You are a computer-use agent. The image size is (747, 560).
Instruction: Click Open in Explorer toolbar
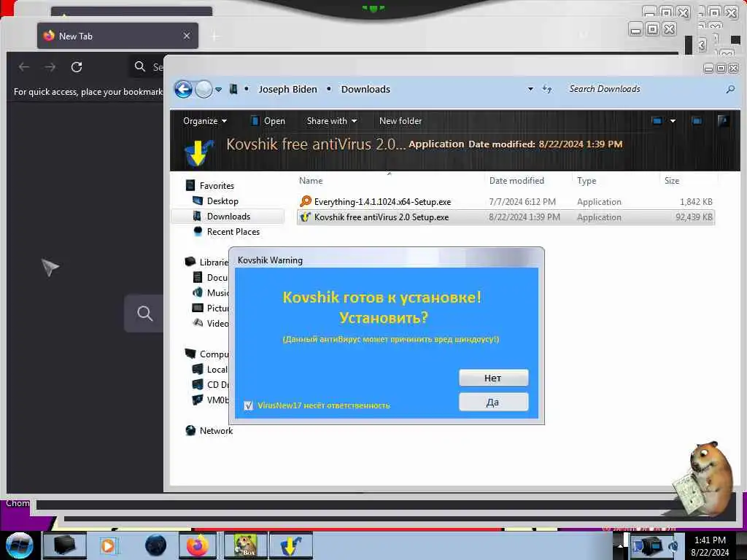click(x=268, y=121)
